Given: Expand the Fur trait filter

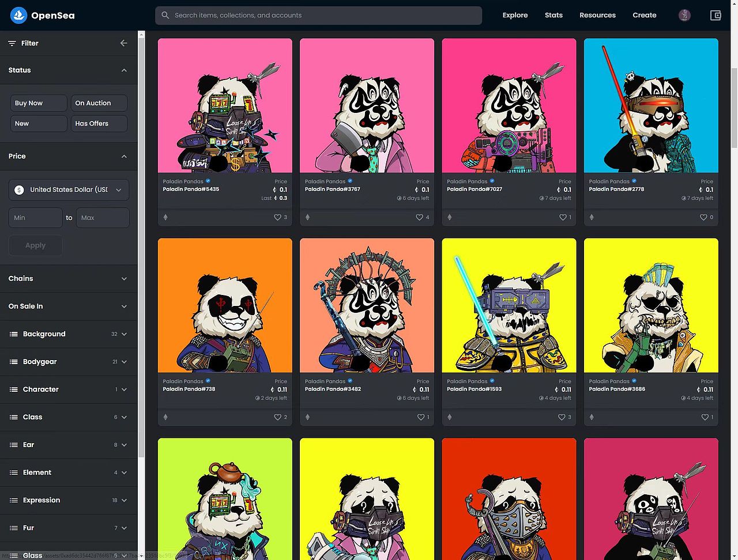Looking at the screenshot, I should click(69, 528).
